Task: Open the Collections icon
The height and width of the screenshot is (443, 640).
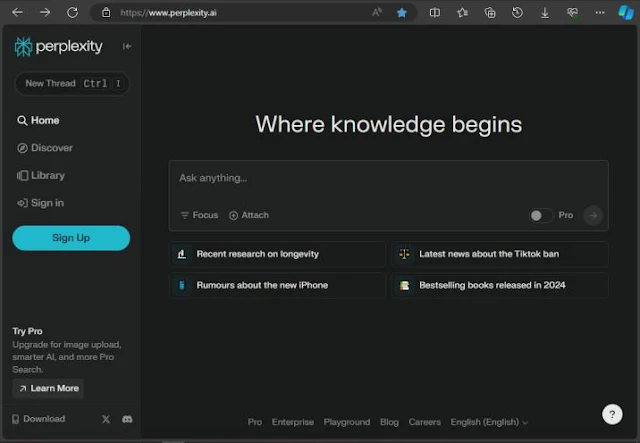Action: coord(490,13)
